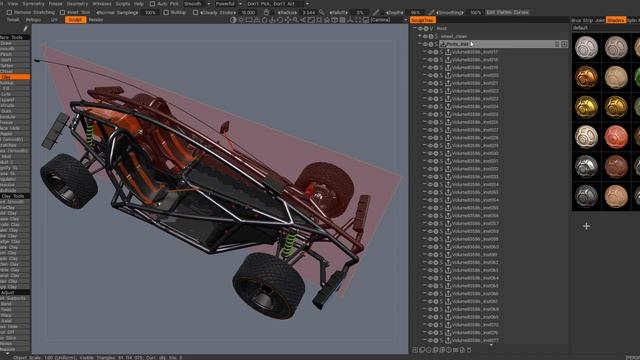The image size is (640, 360).
Task: Click the Smoothing 100% slider field
Action: click(x=476, y=13)
